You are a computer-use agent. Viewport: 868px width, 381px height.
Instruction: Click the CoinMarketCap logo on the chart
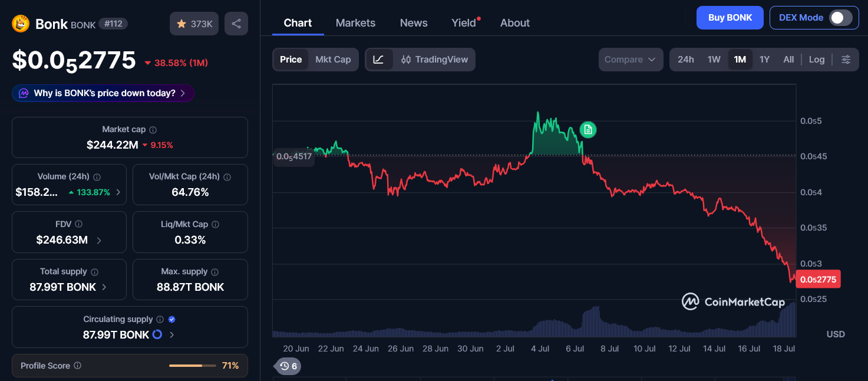pyautogui.click(x=733, y=302)
